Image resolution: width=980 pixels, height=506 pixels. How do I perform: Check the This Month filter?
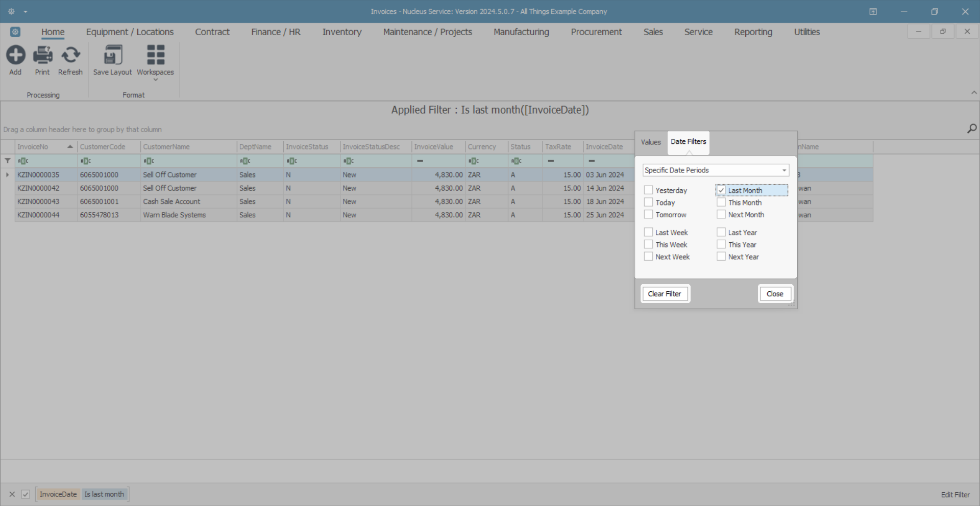coord(721,203)
